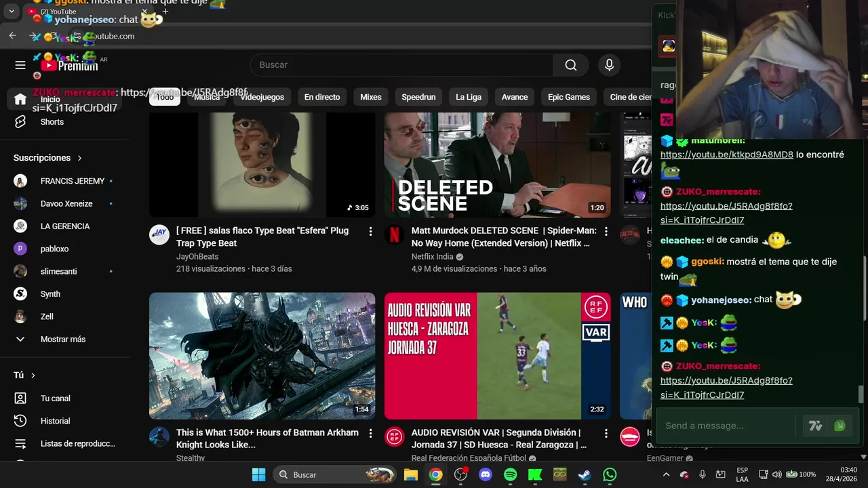Screen dimensions: 868x488
Task: Click the YouTube Premium logo
Action: [69, 65]
